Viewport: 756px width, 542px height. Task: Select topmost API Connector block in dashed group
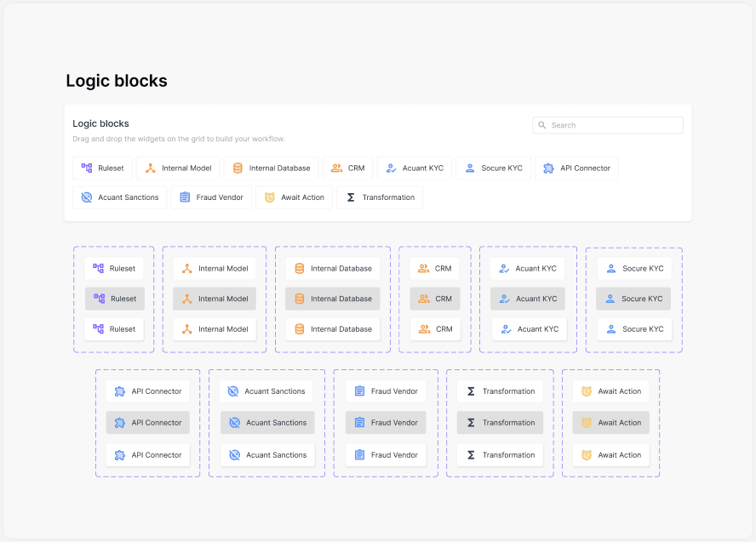pyautogui.click(x=147, y=391)
